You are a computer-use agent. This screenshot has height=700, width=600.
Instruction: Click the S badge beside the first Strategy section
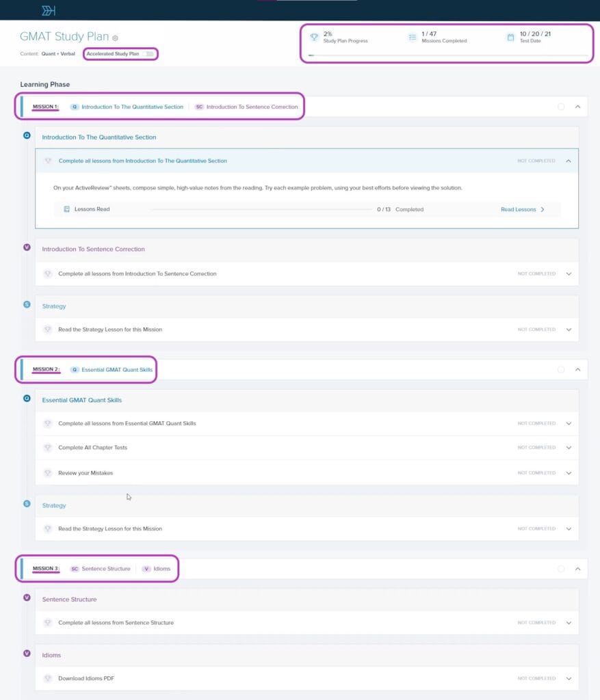(27, 304)
